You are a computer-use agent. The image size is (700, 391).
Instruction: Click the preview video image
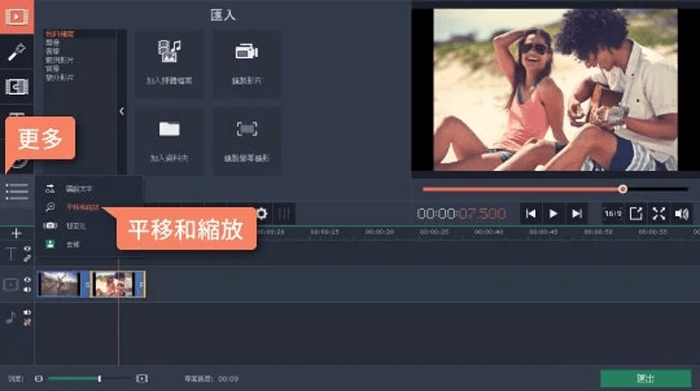pyautogui.click(x=555, y=90)
